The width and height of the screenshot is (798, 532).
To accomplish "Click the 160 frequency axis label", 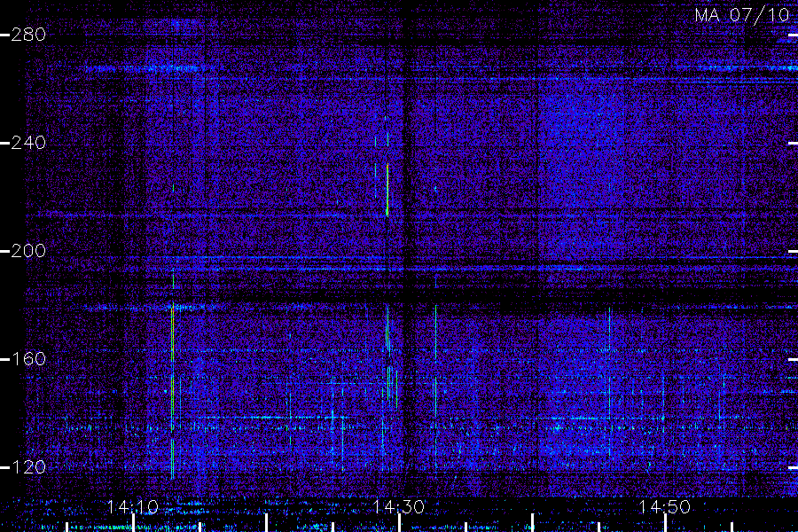I will pyautogui.click(x=28, y=359).
